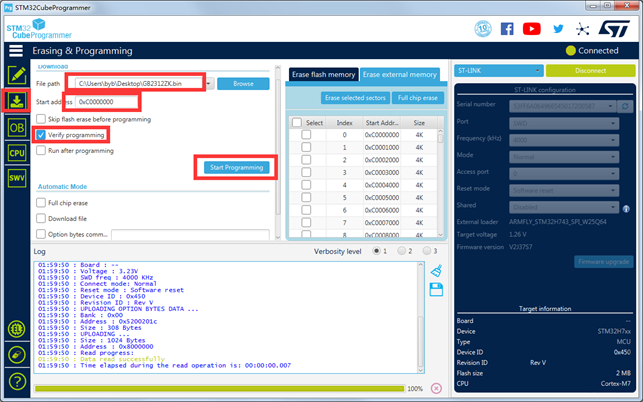Clear the log with the broom icon
The width and height of the screenshot is (643, 402).
(436, 271)
